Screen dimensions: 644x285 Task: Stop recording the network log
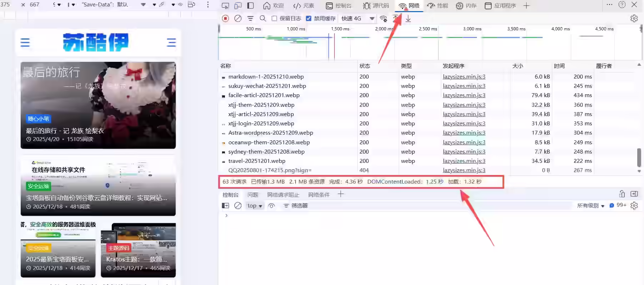point(225,18)
